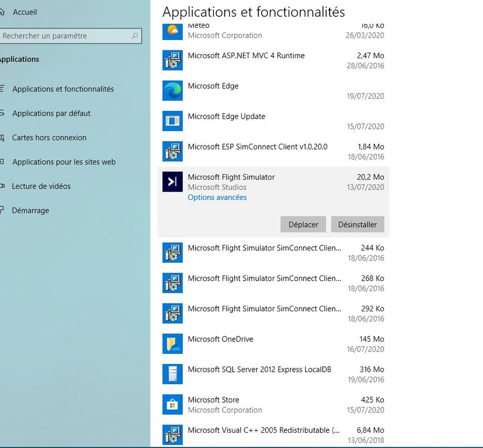The image size is (483, 448).
Task: Click the Microsoft Edge icon
Action: tap(173, 91)
